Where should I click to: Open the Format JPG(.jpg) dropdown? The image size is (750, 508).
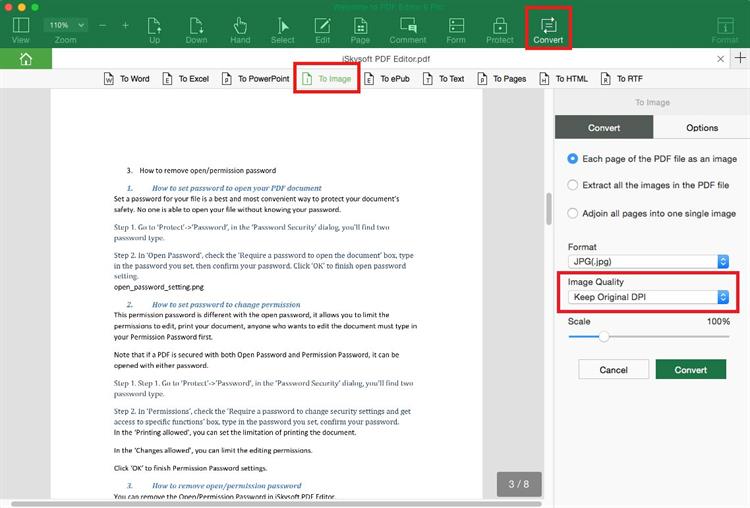pyautogui.click(x=648, y=261)
